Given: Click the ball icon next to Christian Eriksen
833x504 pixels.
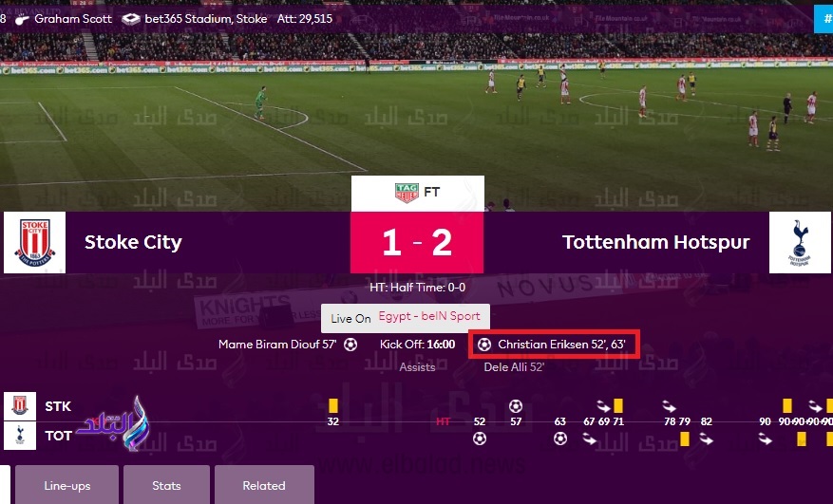Looking at the screenshot, I should tap(484, 345).
